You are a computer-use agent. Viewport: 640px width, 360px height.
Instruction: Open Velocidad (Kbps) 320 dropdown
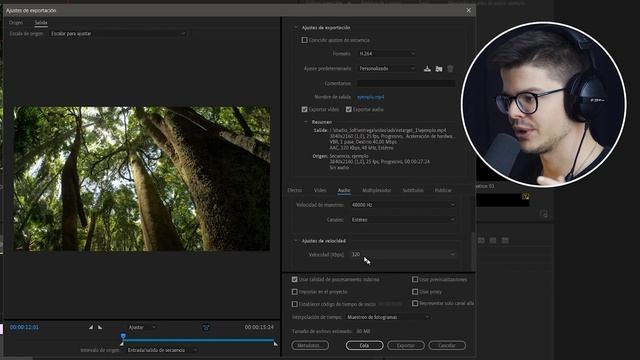click(402, 254)
